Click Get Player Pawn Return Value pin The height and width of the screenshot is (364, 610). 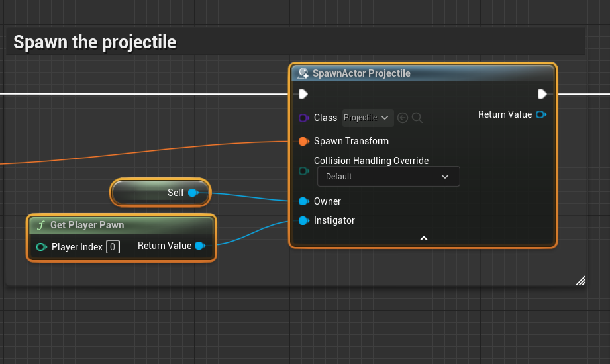199,246
